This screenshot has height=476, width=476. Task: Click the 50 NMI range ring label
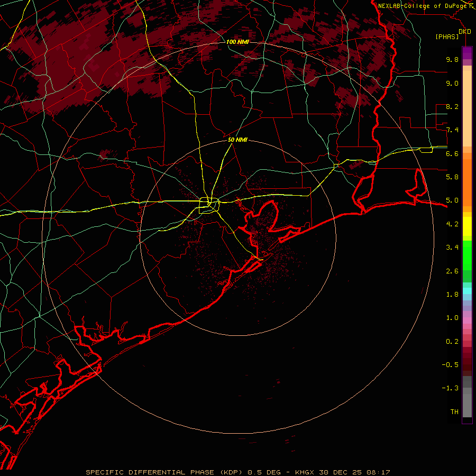point(237,140)
